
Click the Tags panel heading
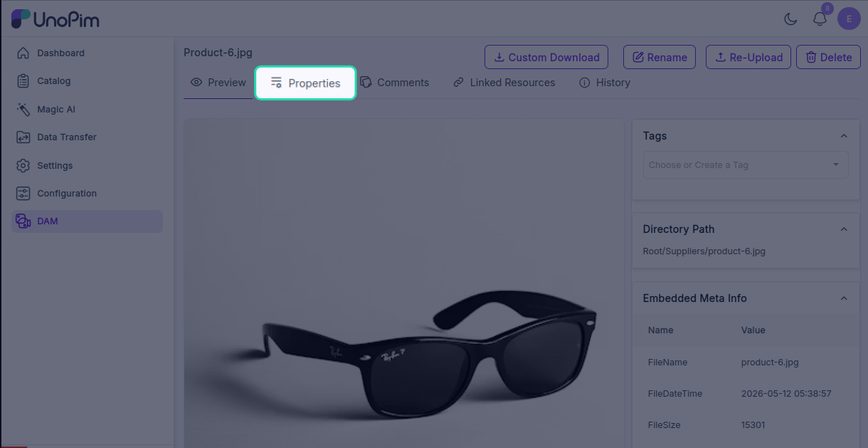tap(655, 136)
